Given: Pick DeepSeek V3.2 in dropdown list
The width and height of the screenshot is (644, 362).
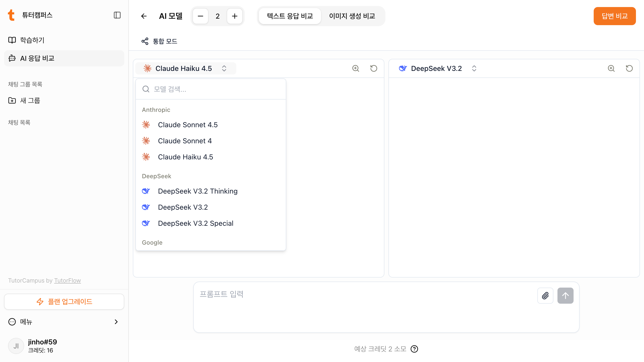Looking at the screenshot, I should click(211, 207).
